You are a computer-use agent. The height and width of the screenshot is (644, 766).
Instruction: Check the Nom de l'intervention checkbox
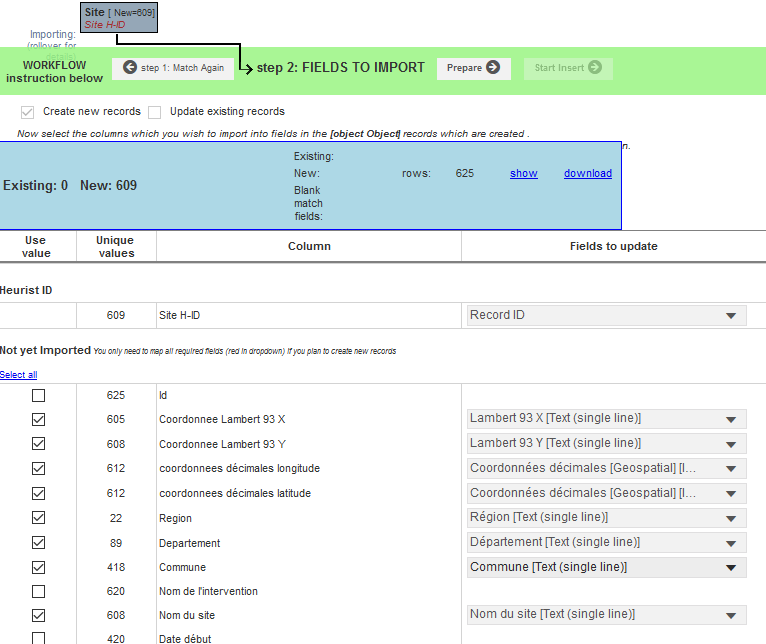[38, 591]
